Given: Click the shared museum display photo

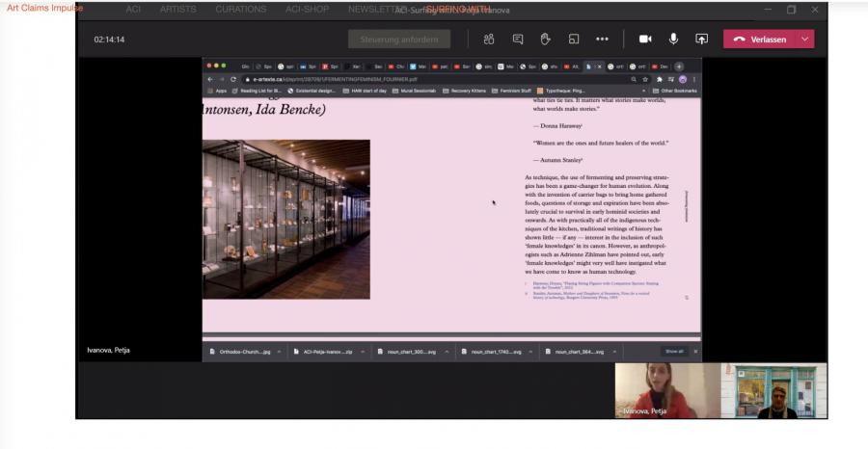Looking at the screenshot, I should (x=286, y=219).
